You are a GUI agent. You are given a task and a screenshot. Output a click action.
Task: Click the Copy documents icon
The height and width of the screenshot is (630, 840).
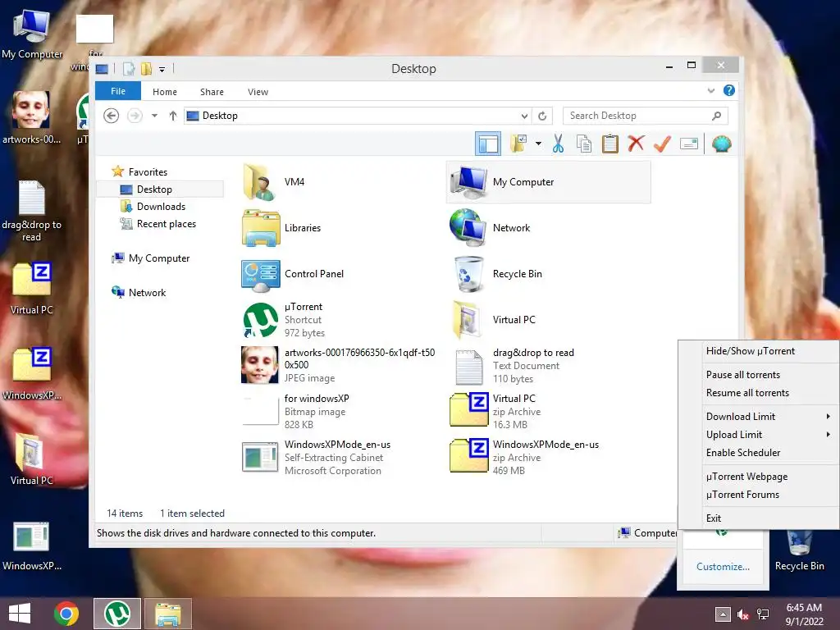pos(584,144)
